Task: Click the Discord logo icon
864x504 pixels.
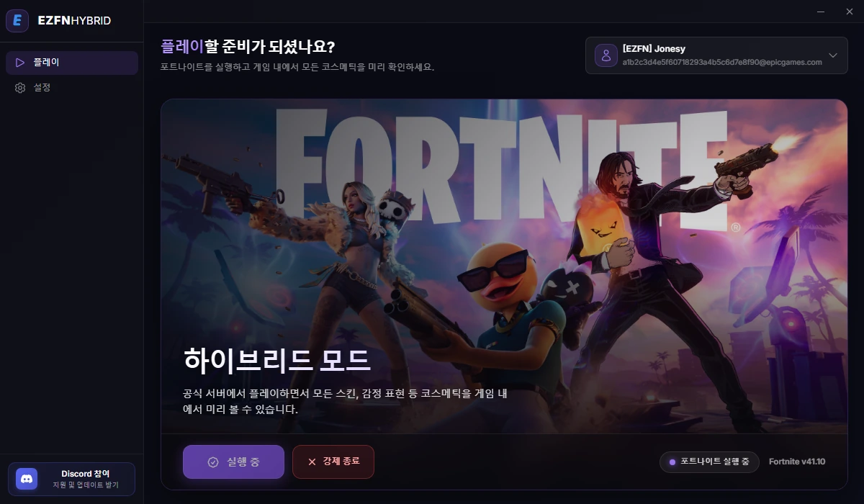Action: [27, 479]
